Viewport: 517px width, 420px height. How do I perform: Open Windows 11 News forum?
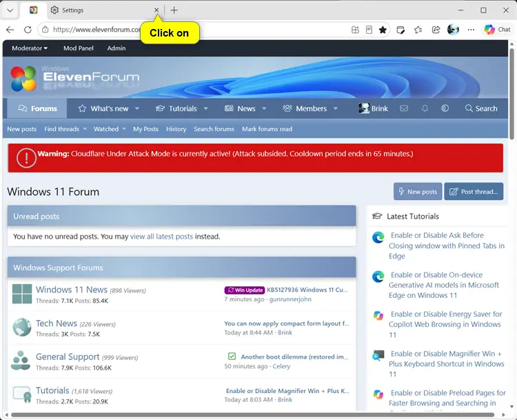(x=72, y=290)
